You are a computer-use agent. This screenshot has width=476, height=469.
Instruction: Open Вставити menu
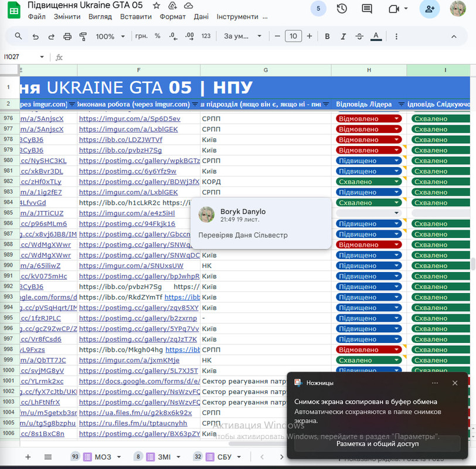(135, 16)
